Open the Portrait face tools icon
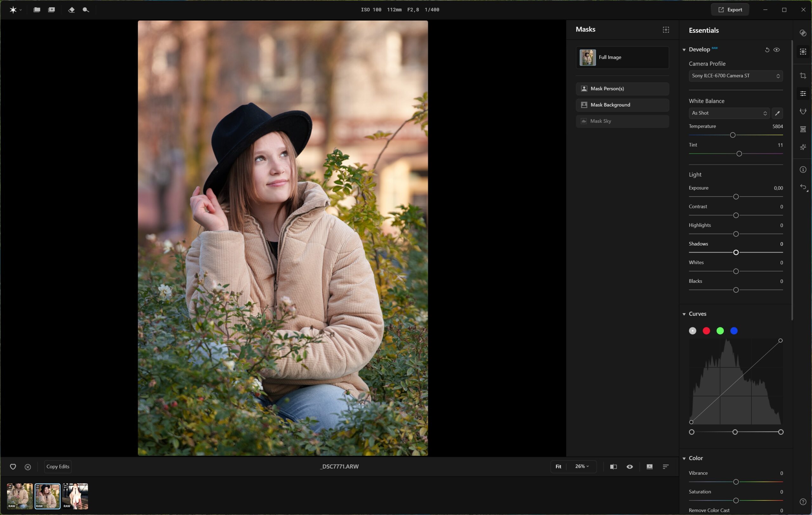812x515 pixels. [803, 111]
